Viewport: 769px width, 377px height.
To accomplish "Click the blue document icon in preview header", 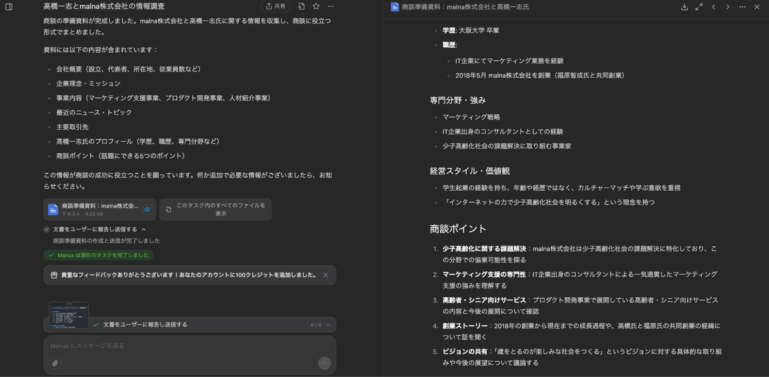I will point(395,7).
